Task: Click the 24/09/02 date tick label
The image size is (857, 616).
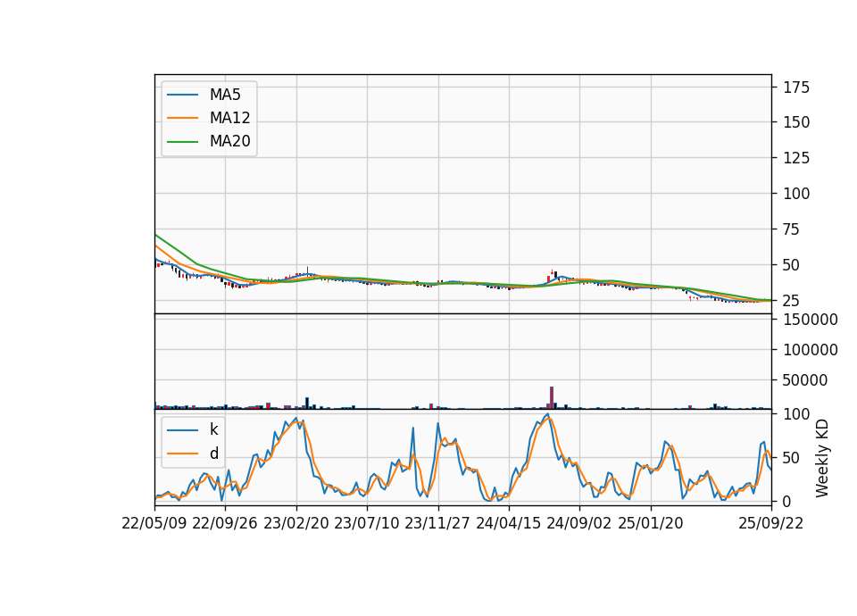Action: pyautogui.click(x=578, y=523)
